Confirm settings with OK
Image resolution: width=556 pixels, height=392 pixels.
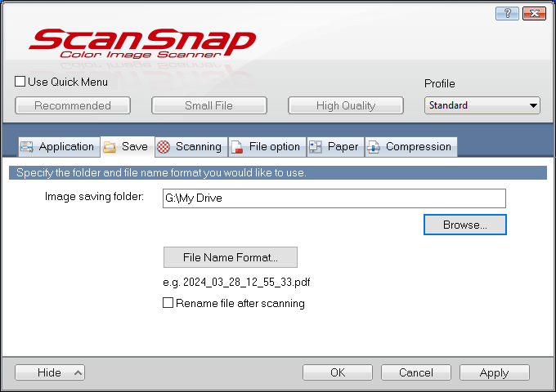point(338,372)
